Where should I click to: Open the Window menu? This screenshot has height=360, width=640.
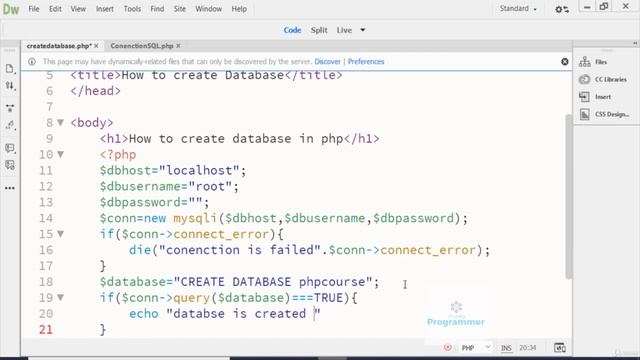(x=208, y=9)
